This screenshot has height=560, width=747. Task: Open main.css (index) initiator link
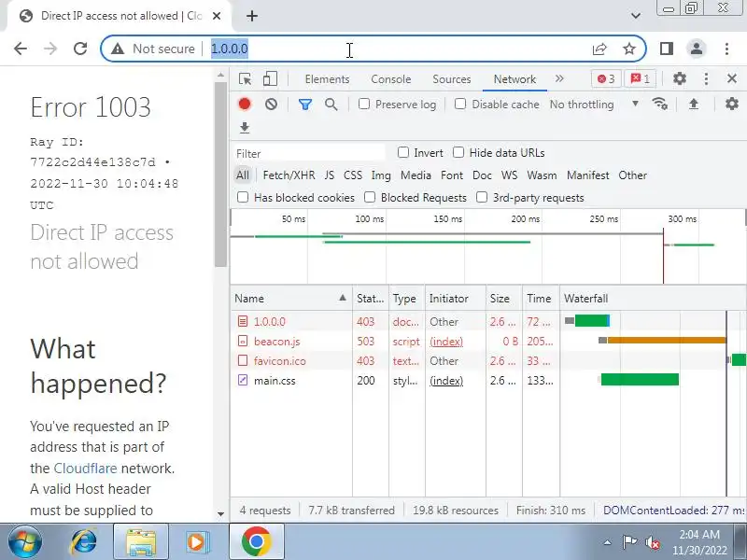coord(446,381)
